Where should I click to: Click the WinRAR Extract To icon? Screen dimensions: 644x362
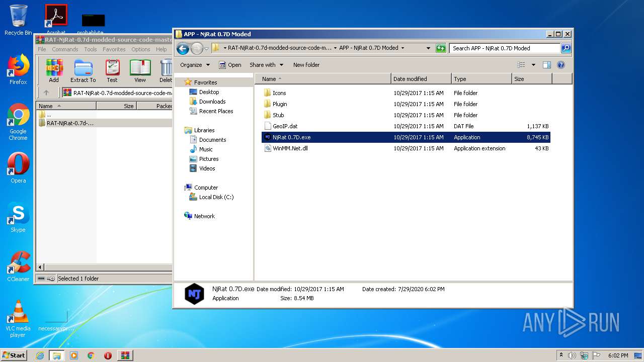(83, 70)
